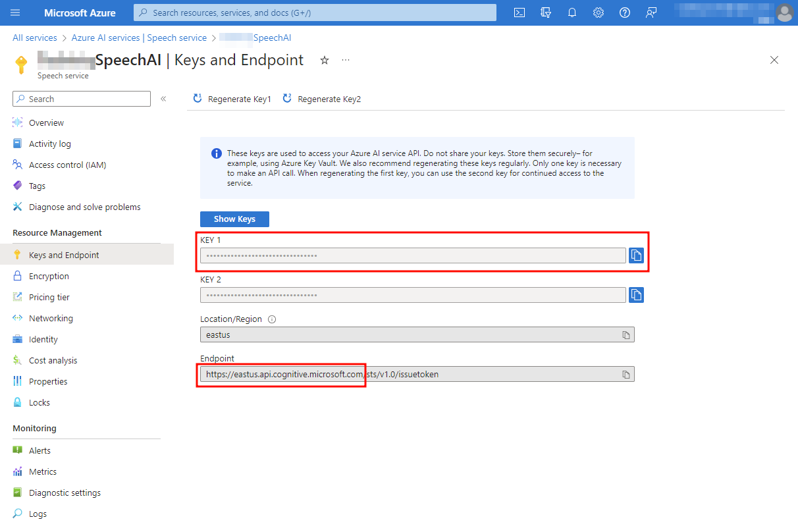Open the feedback icon in header
Image resolution: width=798 pixels, height=532 pixels.
point(651,13)
